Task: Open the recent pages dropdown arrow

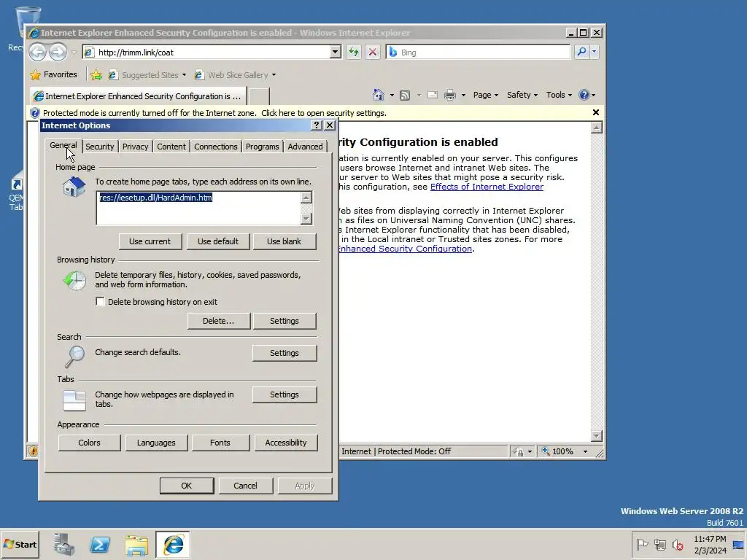Action: pos(74,52)
